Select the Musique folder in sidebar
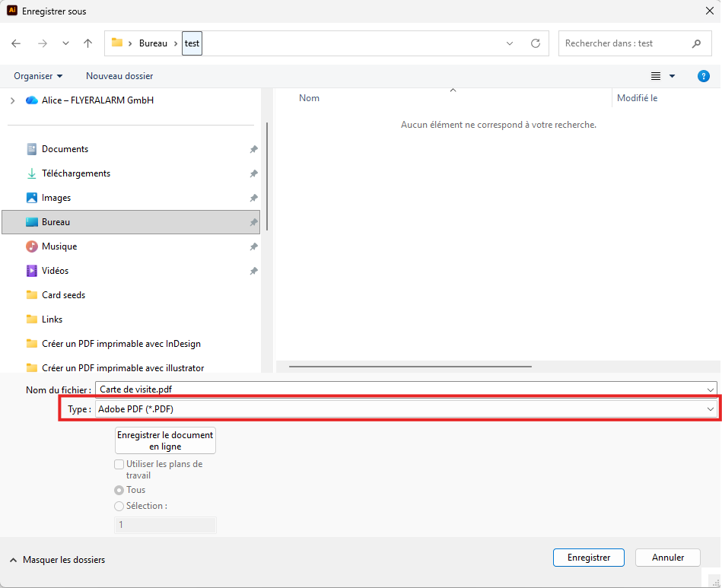This screenshot has width=722, height=588. click(x=59, y=246)
